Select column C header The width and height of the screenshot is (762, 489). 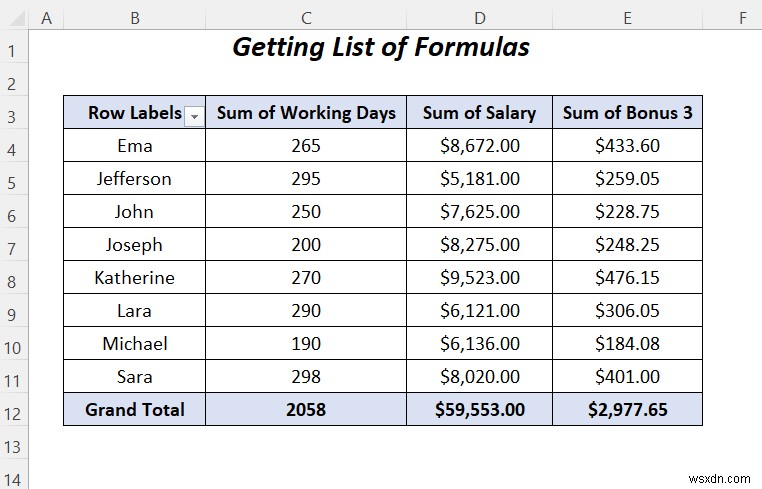(306, 17)
